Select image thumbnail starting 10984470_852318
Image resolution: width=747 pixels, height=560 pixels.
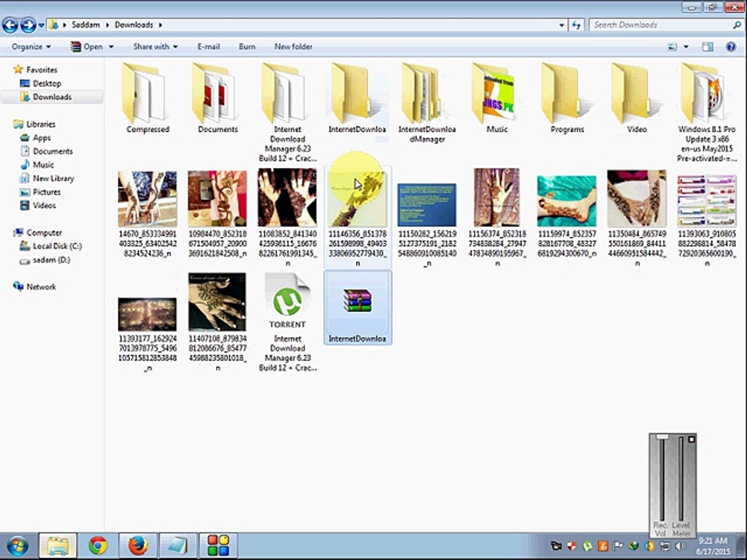pyautogui.click(x=217, y=200)
